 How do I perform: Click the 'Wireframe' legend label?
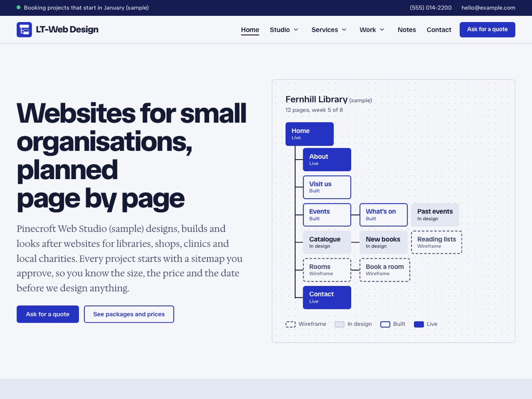pyautogui.click(x=312, y=324)
